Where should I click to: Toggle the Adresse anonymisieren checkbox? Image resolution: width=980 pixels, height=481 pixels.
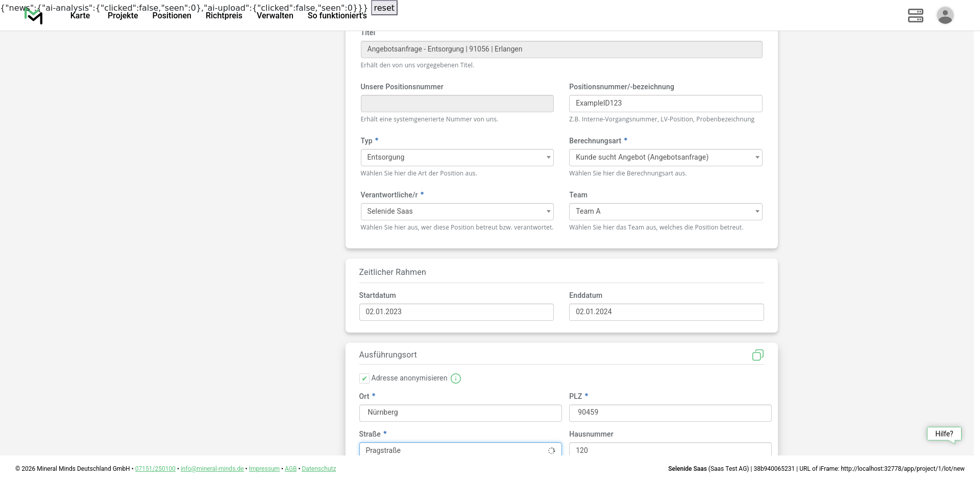(x=364, y=378)
